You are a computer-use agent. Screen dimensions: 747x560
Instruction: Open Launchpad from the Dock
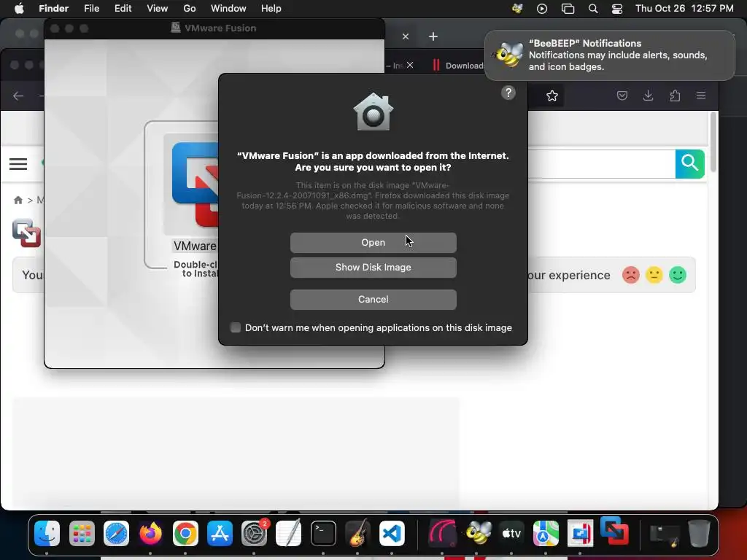[x=82, y=533]
